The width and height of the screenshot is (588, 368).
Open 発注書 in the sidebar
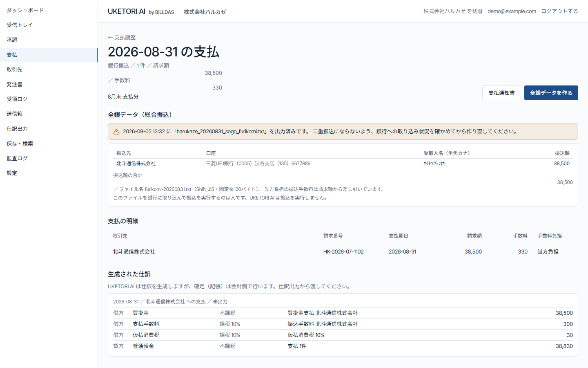coord(49,84)
